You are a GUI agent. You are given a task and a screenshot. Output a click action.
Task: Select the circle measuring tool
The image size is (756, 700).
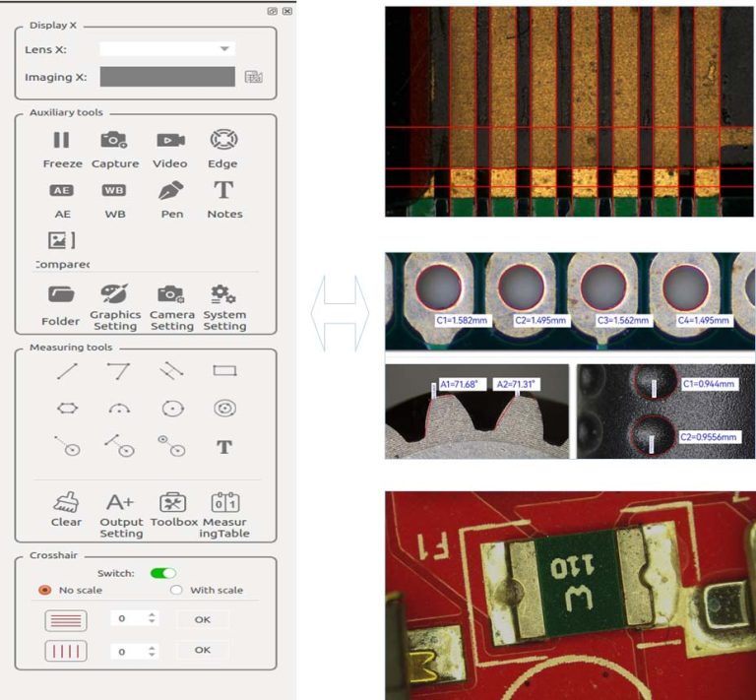pos(172,409)
